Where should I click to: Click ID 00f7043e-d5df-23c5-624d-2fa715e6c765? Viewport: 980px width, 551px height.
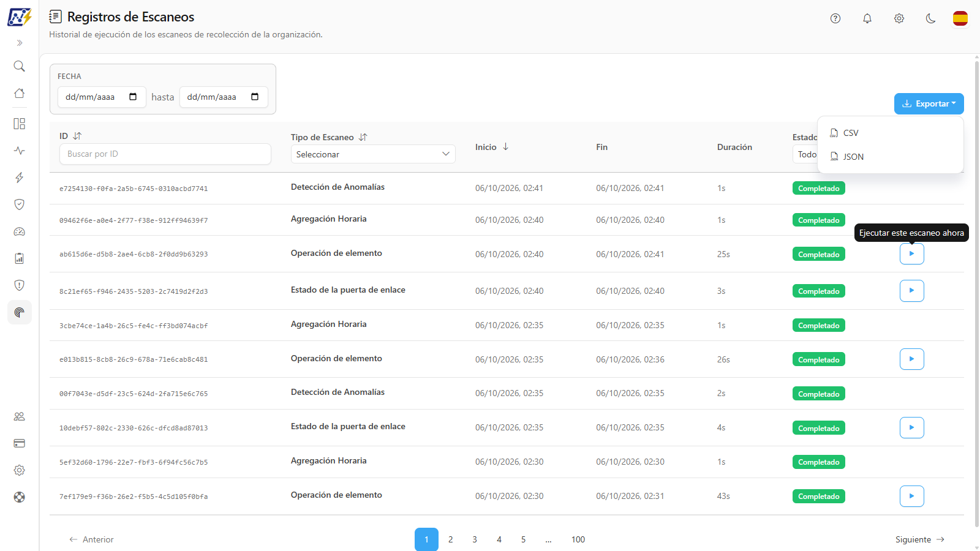(134, 394)
